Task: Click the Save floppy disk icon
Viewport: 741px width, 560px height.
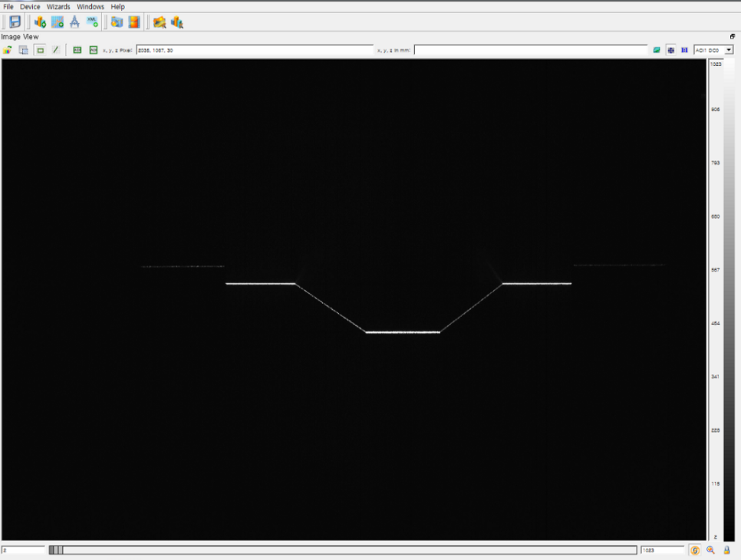Action: click(15, 22)
